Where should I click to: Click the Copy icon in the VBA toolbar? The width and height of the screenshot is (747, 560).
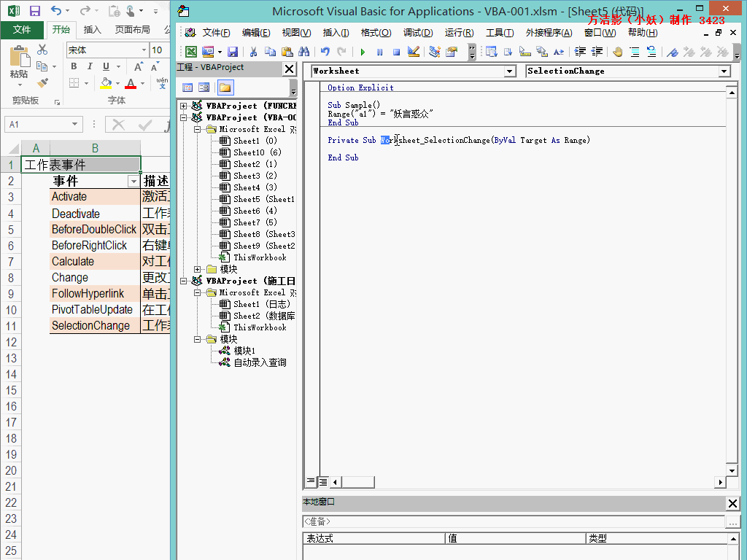click(x=270, y=52)
